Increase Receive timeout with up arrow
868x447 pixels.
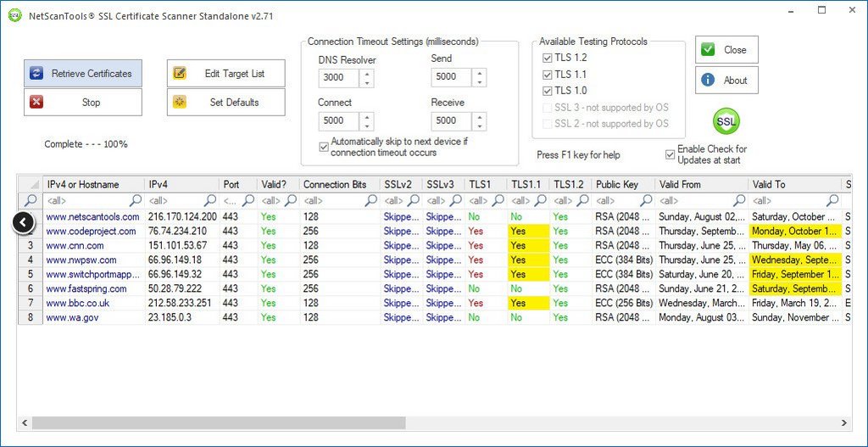(480, 115)
